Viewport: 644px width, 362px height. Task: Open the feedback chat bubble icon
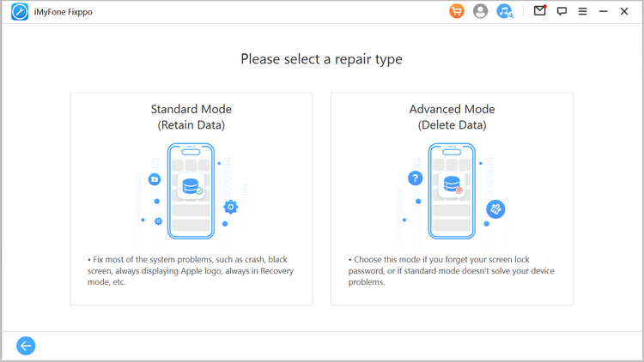pos(562,11)
